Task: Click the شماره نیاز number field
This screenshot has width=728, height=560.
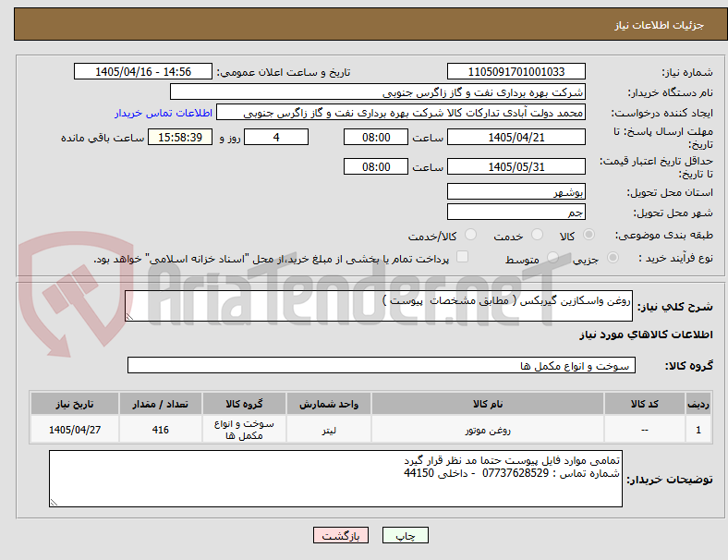Action: point(516,71)
